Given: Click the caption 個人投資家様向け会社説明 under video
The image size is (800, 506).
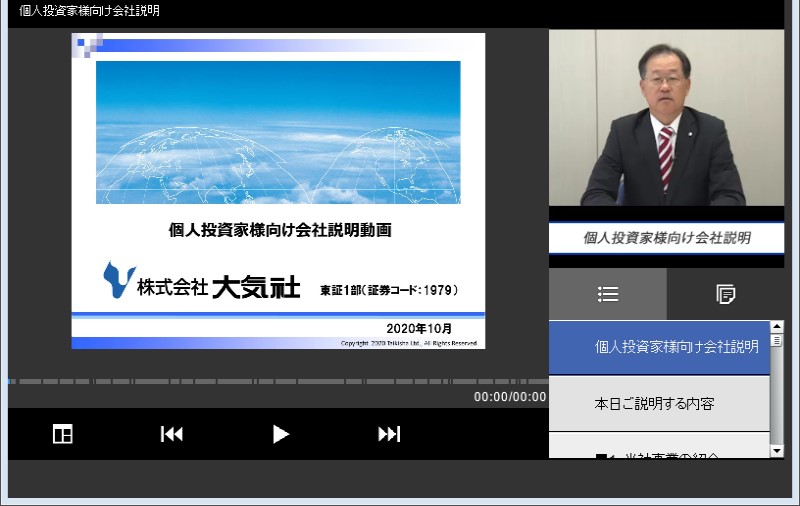Looking at the screenshot, I should (666, 238).
